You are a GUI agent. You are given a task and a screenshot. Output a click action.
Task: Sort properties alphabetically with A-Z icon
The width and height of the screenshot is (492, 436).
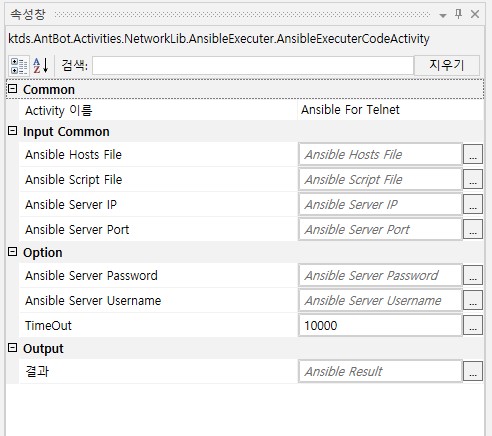41,66
